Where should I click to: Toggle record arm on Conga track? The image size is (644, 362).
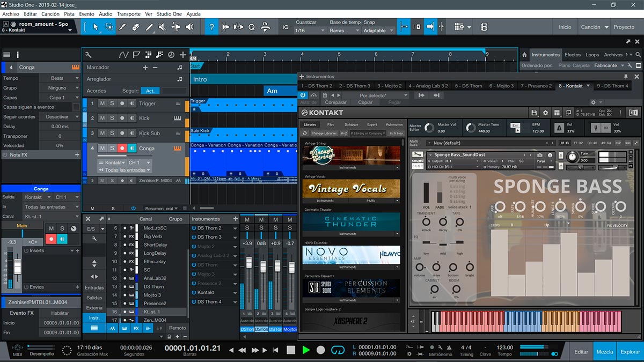coord(122,148)
